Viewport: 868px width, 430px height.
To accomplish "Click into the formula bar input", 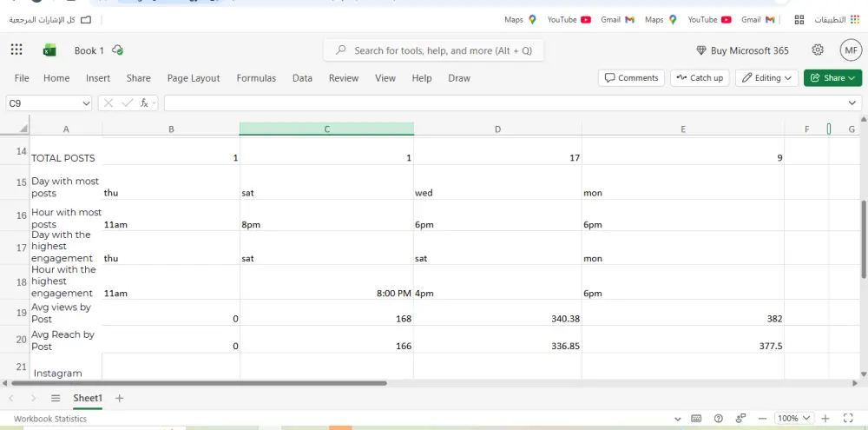I will pos(503,103).
